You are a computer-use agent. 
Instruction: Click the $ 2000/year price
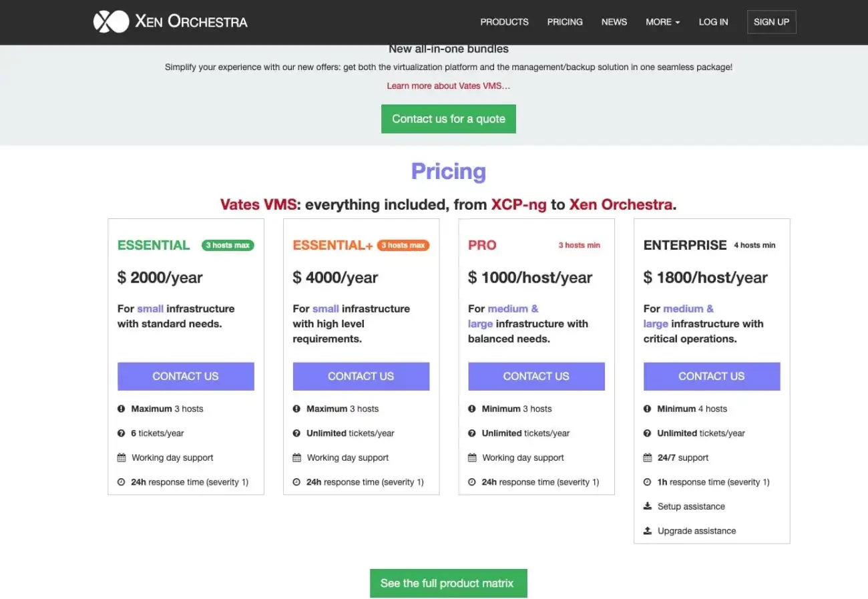(160, 278)
